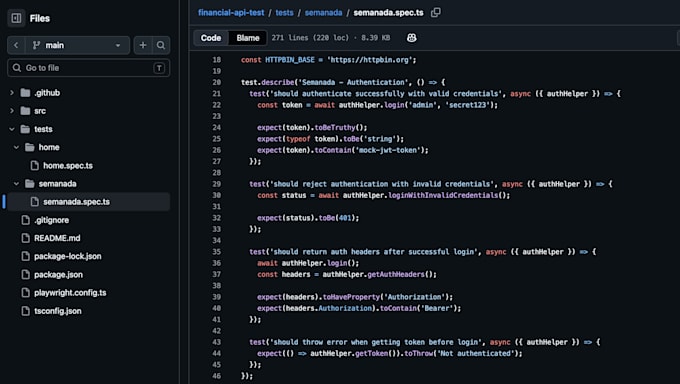Screen dimensions: 680x384
Task: Click HTTPBIN_BASE constant name
Action: (x=290, y=60)
